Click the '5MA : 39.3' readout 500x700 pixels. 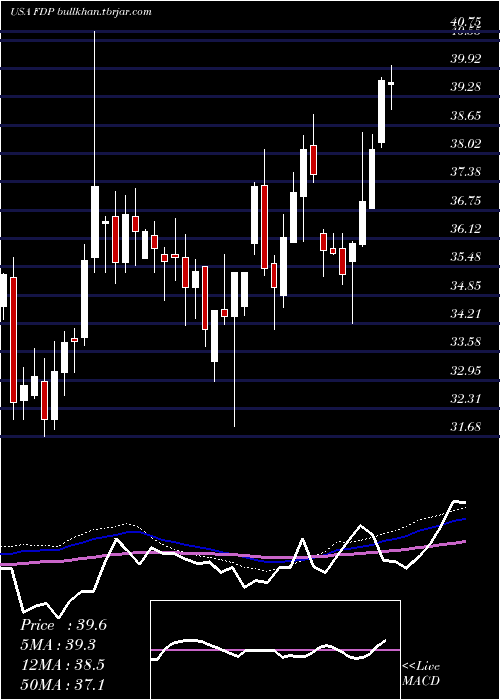pos(58,645)
